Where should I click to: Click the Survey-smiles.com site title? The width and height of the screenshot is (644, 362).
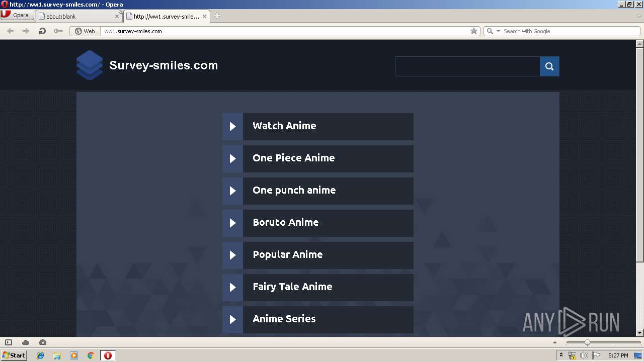(164, 65)
